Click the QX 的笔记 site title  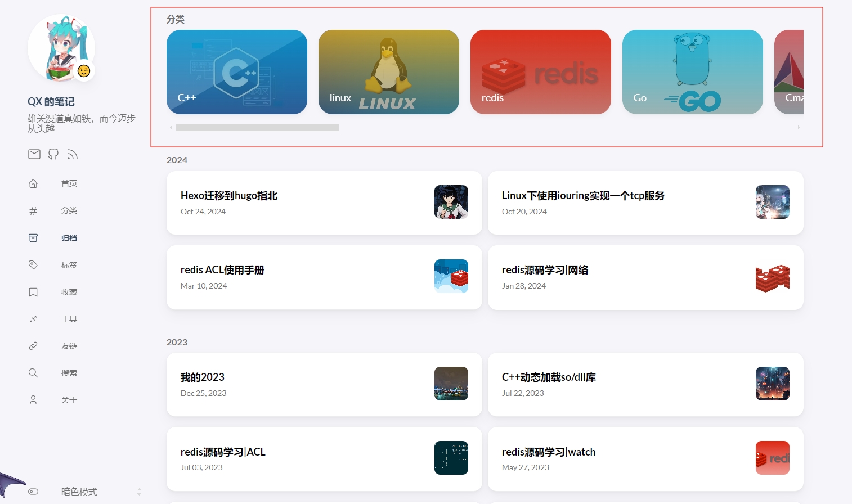click(x=51, y=102)
